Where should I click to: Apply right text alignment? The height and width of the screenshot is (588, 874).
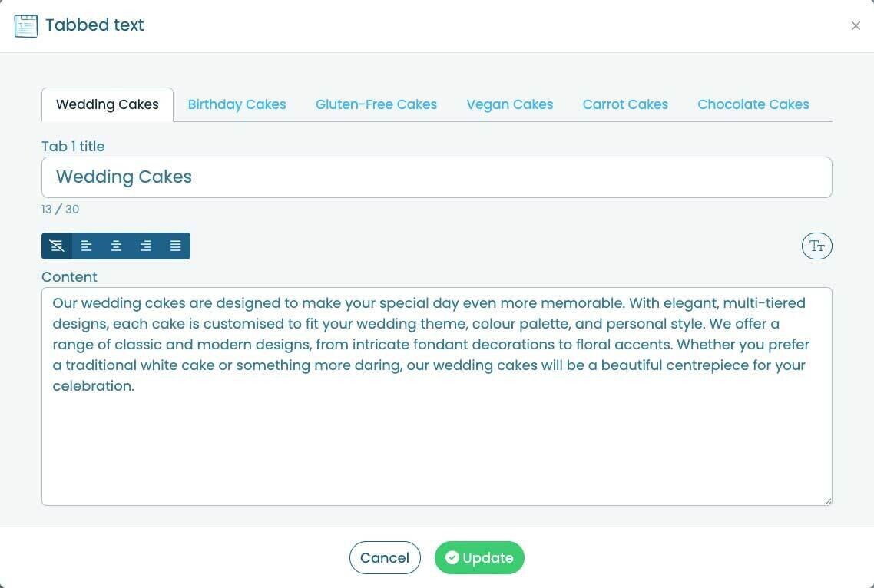pos(146,246)
